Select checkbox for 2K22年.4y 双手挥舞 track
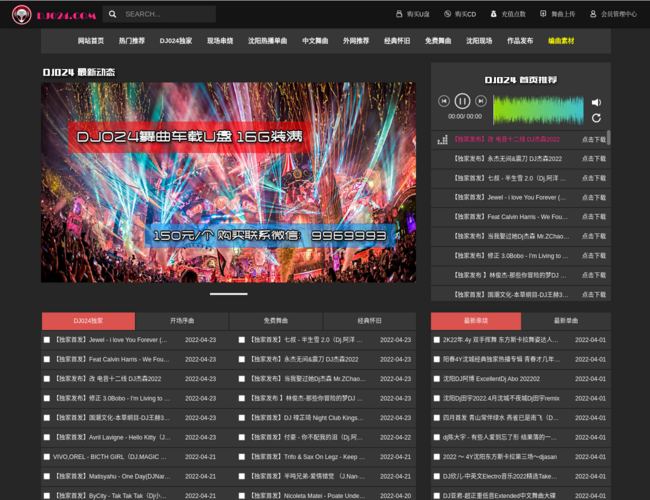Image resolution: width=650 pixels, height=500 pixels. [x=437, y=340]
